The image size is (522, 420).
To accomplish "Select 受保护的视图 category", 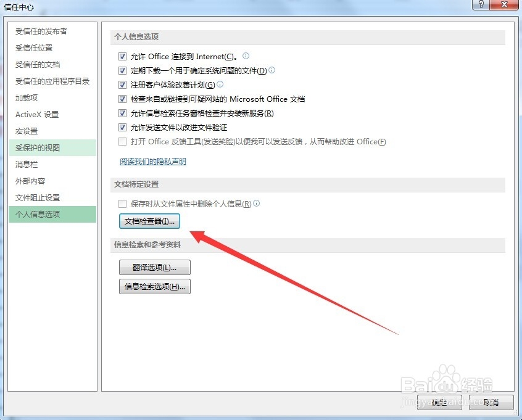I will tap(52, 148).
